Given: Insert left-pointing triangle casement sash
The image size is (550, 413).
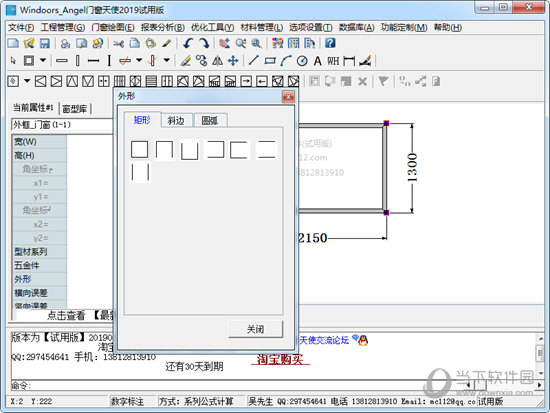Looking at the screenshot, I should point(41,81).
